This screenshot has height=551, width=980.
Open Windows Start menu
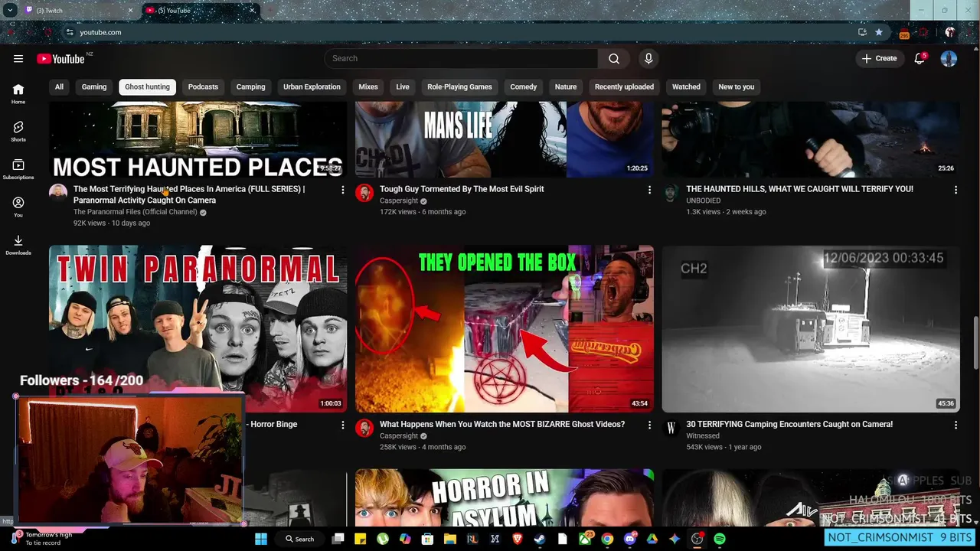pyautogui.click(x=261, y=539)
